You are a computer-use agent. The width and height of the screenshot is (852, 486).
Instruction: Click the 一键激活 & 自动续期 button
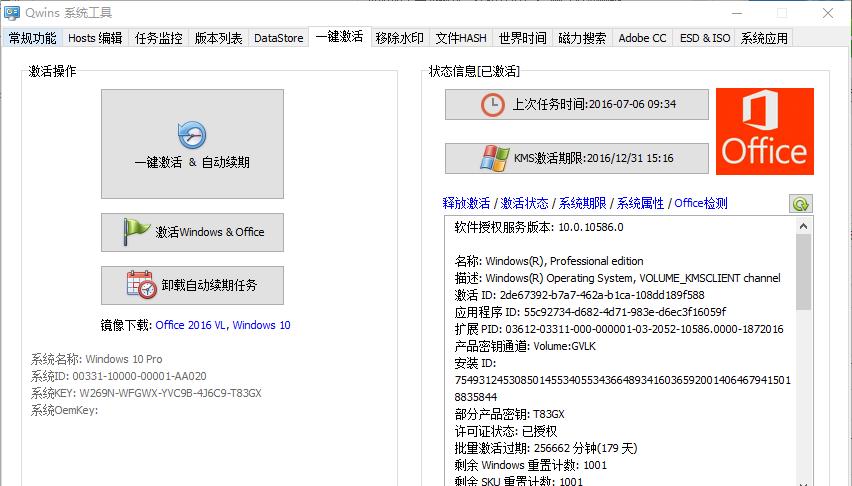click(192, 144)
